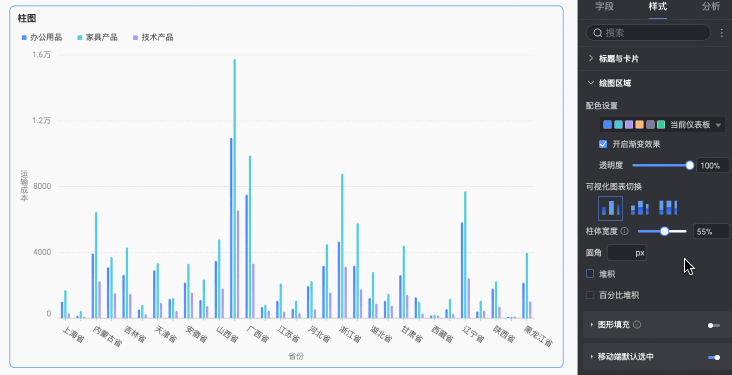The height and width of the screenshot is (375, 732).
Task: Turn on the 图形填充 switch
Action: (x=714, y=325)
